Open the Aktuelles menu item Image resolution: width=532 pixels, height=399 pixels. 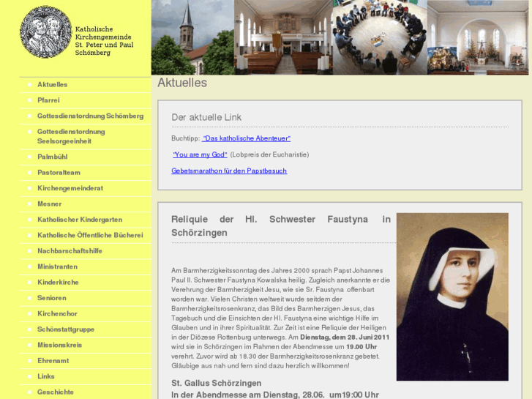(52, 84)
